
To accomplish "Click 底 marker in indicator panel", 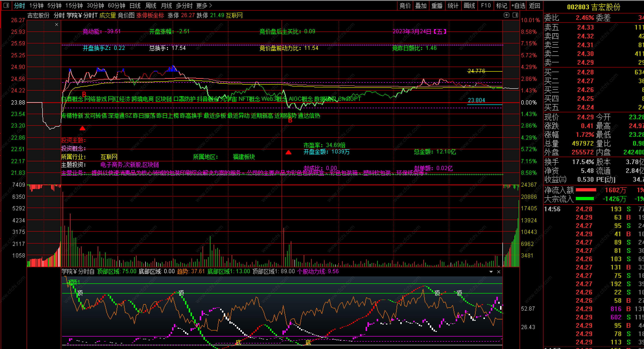I will 239,343.
